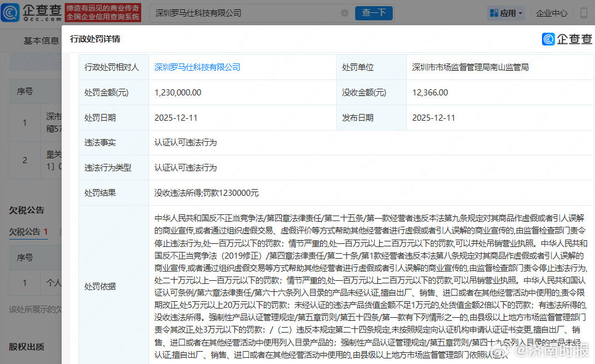This screenshot has height=364, width=595.
Task: Click the mobile phone icon in the top bar
Action: 583,12
